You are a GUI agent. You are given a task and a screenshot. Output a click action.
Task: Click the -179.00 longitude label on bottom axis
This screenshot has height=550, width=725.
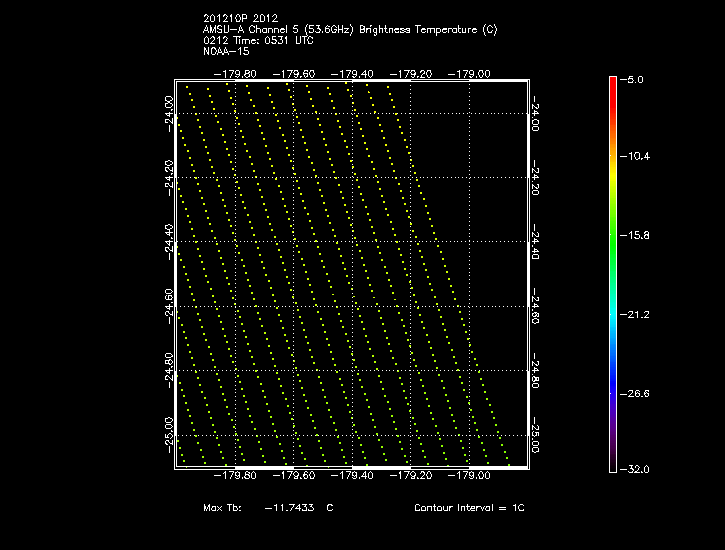point(470,476)
